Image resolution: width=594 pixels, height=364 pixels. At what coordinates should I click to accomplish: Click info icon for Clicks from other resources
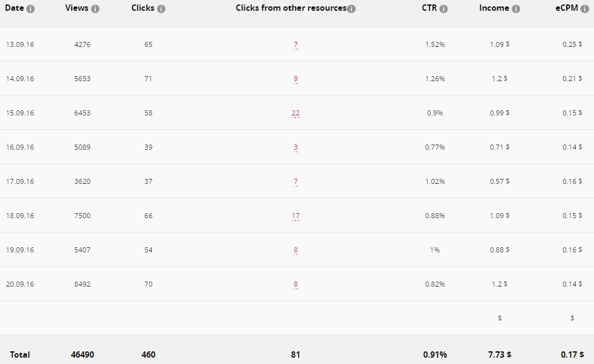pos(352,9)
